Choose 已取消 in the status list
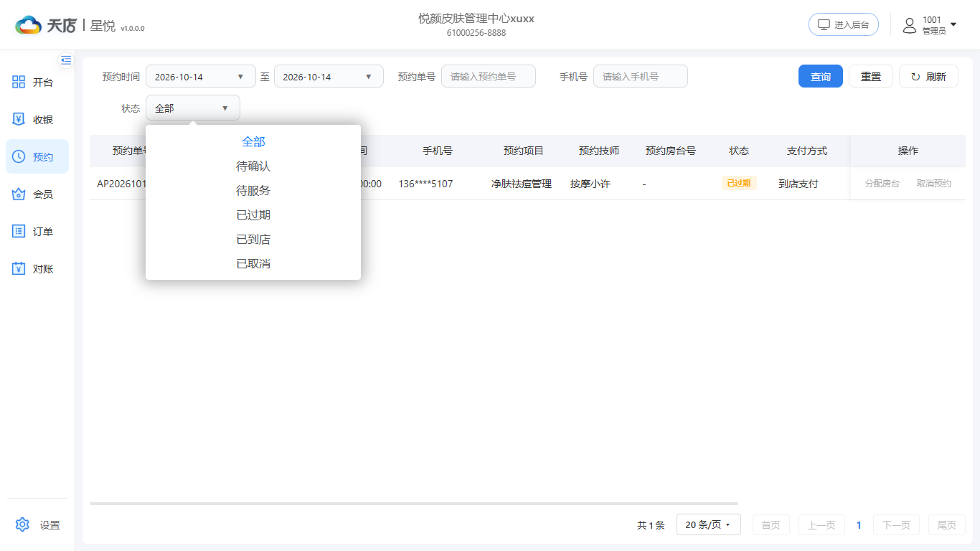 [x=253, y=264]
